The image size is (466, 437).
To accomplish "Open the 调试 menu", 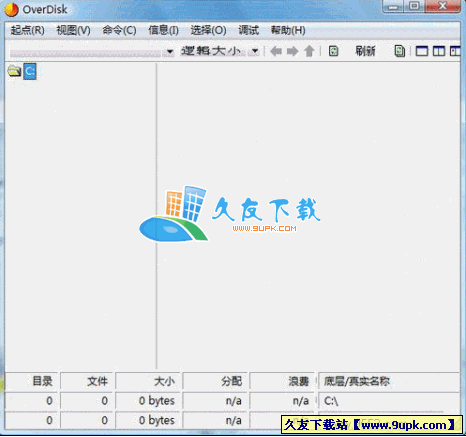I will (248, 30).
